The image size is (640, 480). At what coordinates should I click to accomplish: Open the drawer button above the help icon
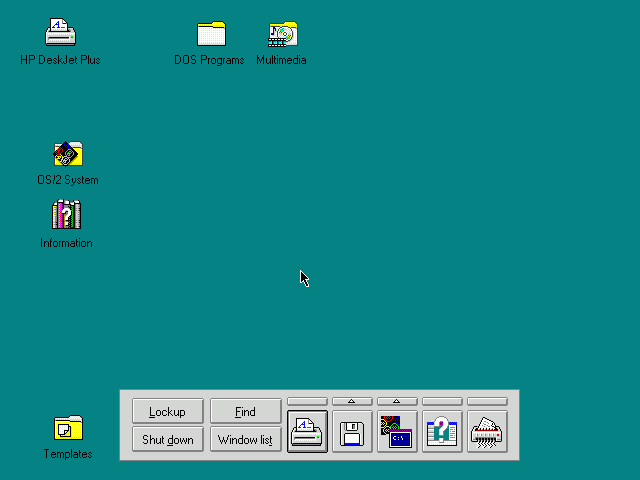442,402
